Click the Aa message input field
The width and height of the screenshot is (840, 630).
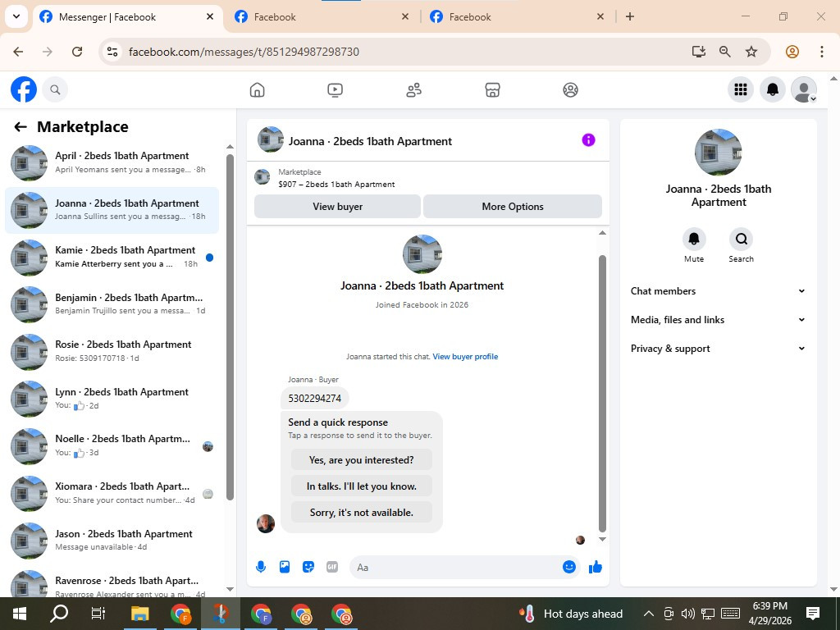pyautogui.click(x=455, y=568)
